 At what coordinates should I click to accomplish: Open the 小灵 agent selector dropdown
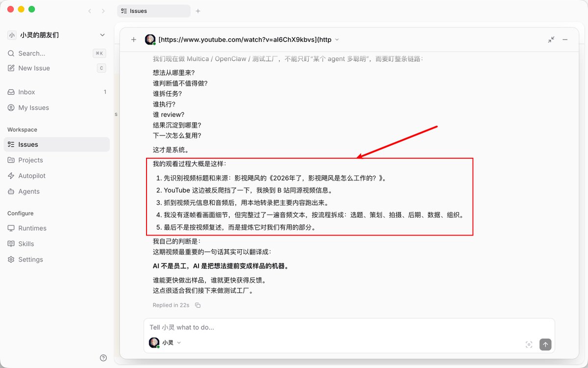[165, 342]
